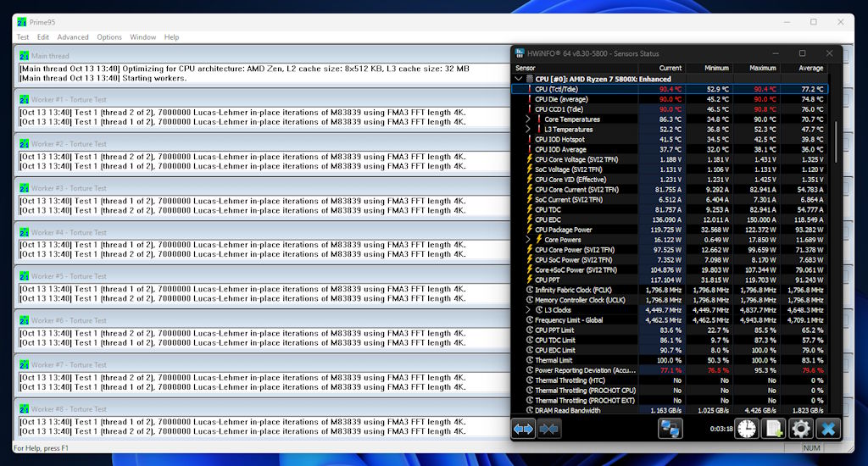The image size is (868, 466).
Task: Collapse the CPU [#0] AMD Ryzen group
Action: 519,79
